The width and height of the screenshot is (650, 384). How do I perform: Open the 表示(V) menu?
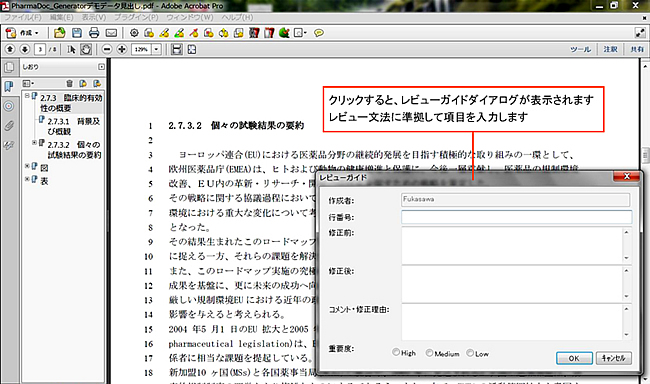(x=94, y=17)
